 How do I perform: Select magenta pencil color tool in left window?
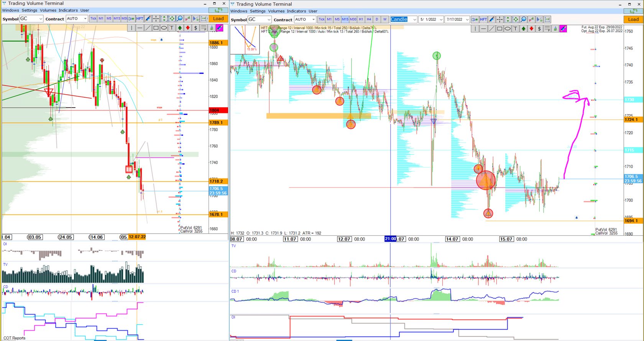[x=220, y=28]
